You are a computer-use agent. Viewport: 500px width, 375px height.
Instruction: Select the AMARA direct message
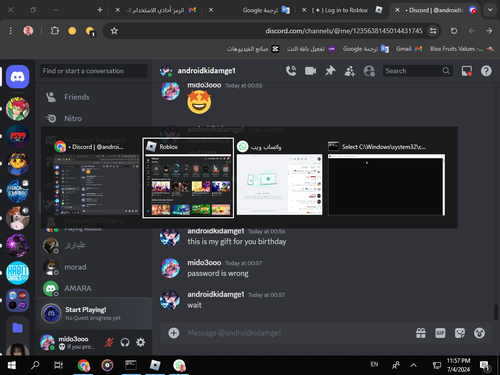(94, 288)
